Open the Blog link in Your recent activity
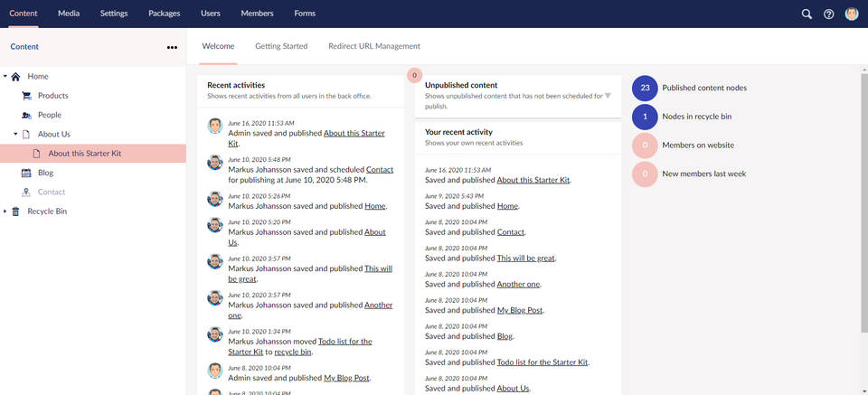 point(505,336)
